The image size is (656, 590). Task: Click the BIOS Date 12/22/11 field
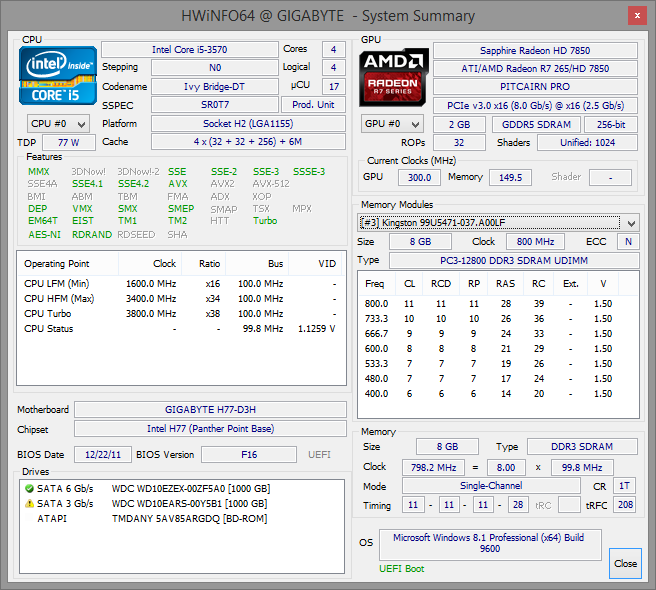(x=103, y=455)
